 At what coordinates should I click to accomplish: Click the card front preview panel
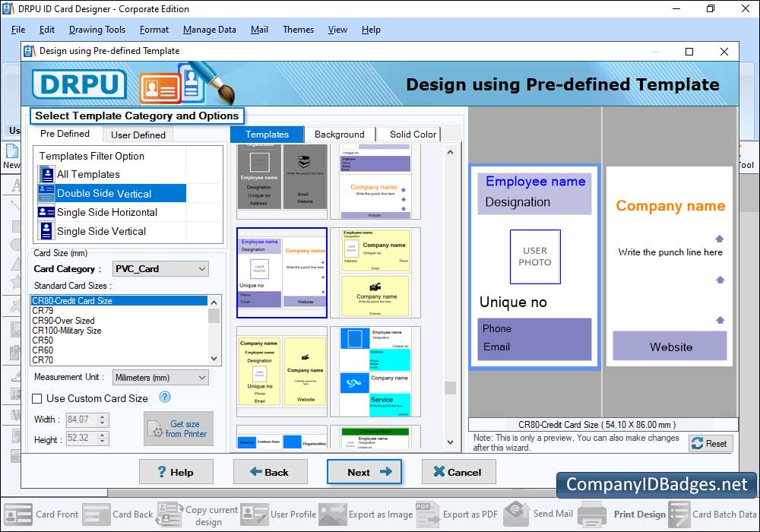(534, 267)
